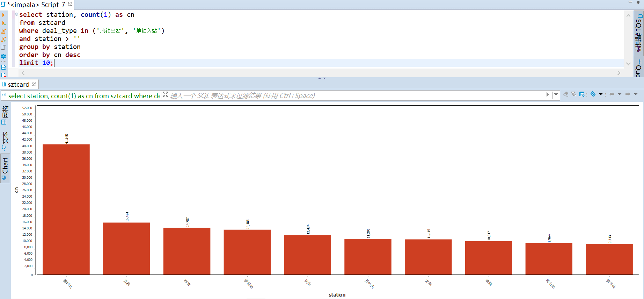Execute the SQL statement in a new tab
This screenshot has height=299, width=644.
3,23
